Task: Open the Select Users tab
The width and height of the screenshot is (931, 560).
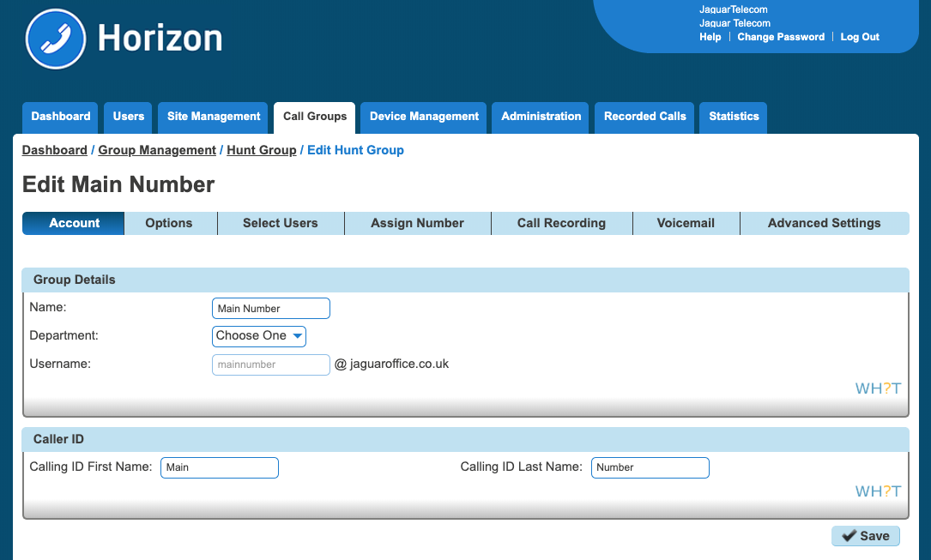Action: click(x=280, y=223)
